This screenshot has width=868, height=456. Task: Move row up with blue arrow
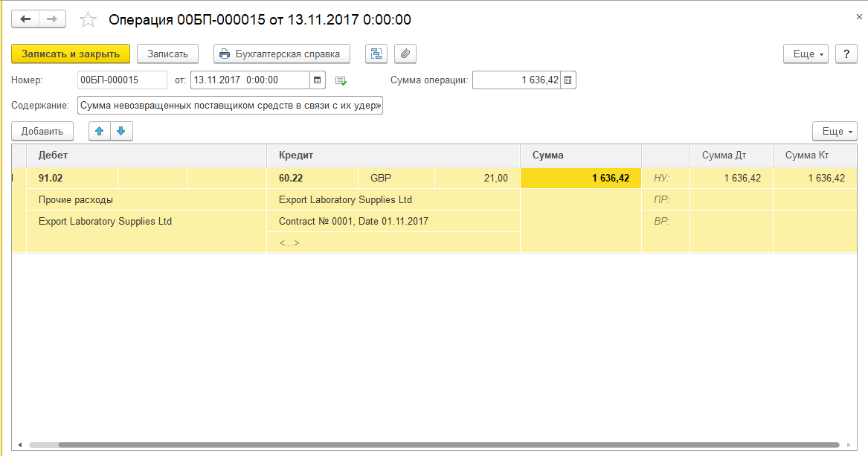100,132
